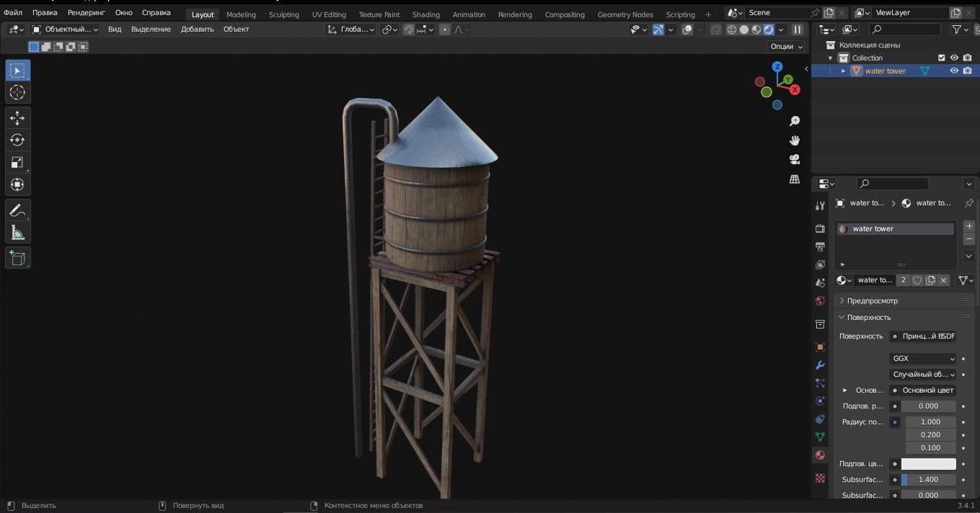Click material user count 2 button
Screen dimensions: 980x513
tap(903, 280)
